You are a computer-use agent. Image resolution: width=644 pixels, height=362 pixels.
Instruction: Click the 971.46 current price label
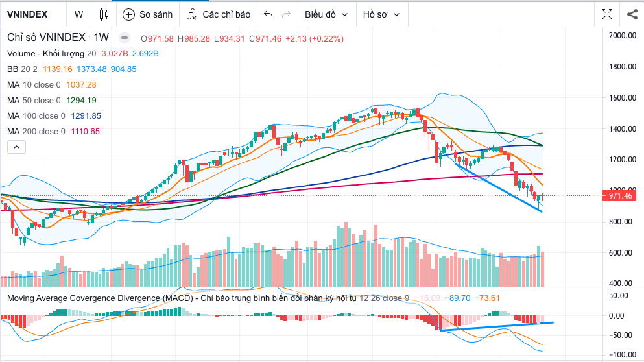click(620, 195)
